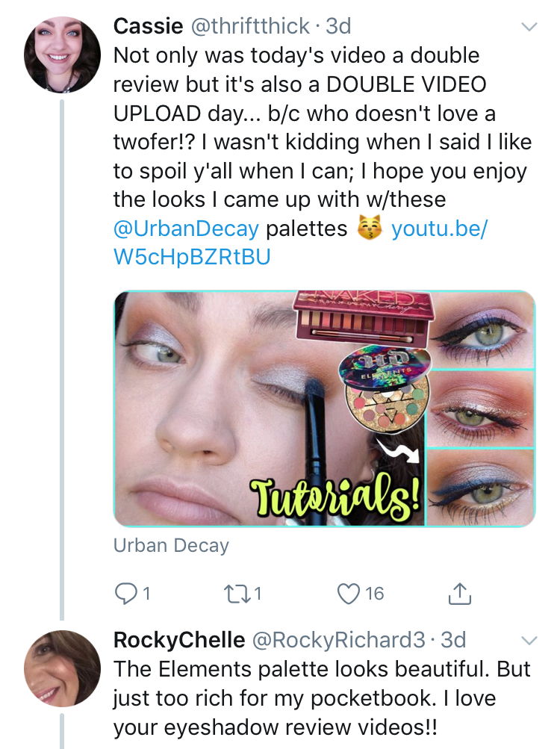
Task: Retweet Cassie's Urban Decay tweet
Action: [x=234, y=594]
